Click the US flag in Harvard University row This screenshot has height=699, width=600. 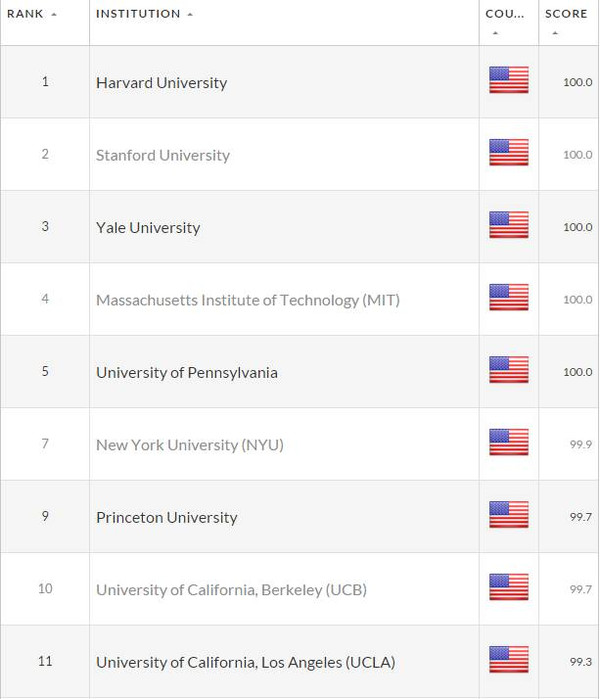(x=509, y=80)
